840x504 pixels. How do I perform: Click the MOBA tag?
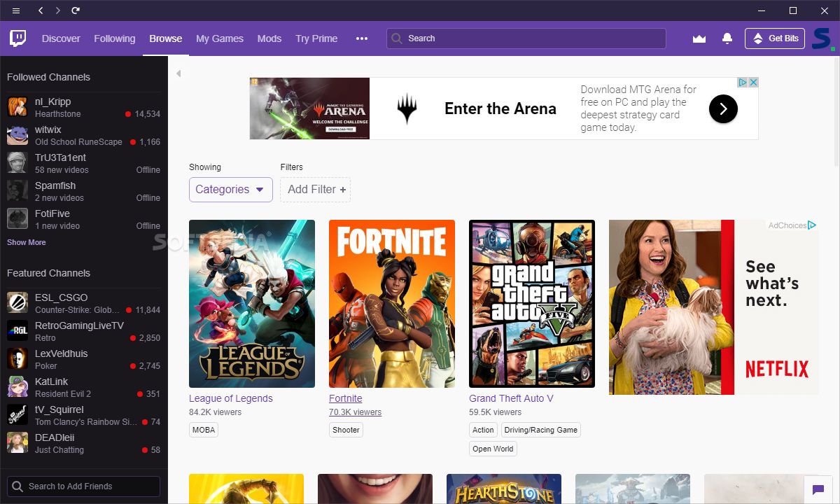204,430
